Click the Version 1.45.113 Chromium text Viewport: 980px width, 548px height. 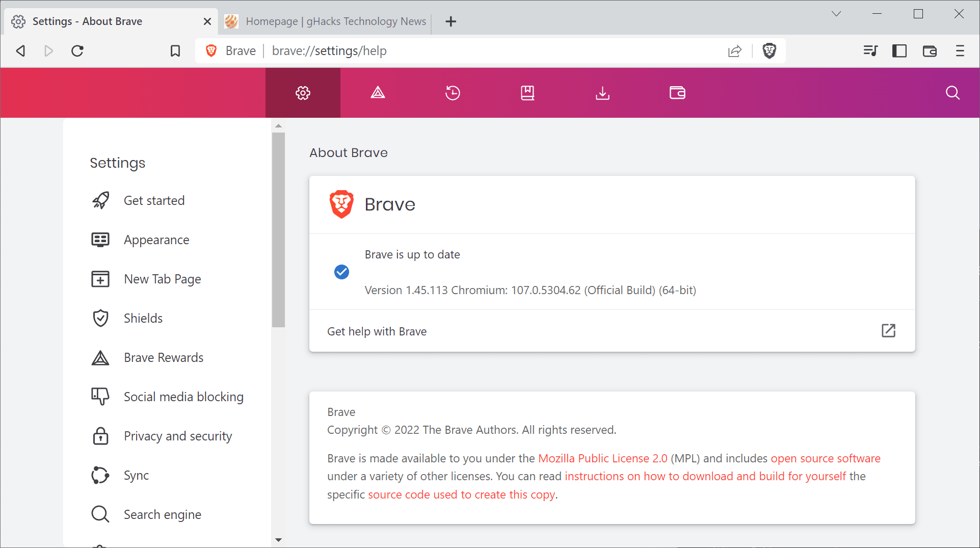tap(531, 290)
